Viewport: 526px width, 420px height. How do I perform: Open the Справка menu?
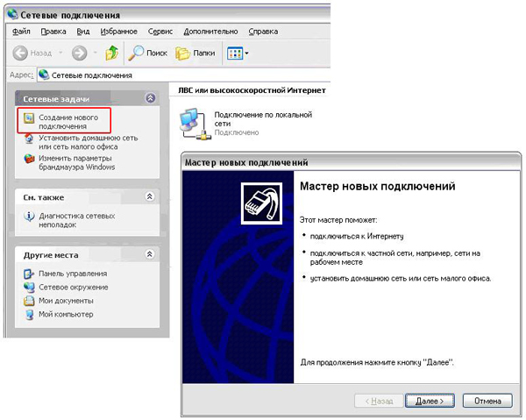tap(263, 32)
